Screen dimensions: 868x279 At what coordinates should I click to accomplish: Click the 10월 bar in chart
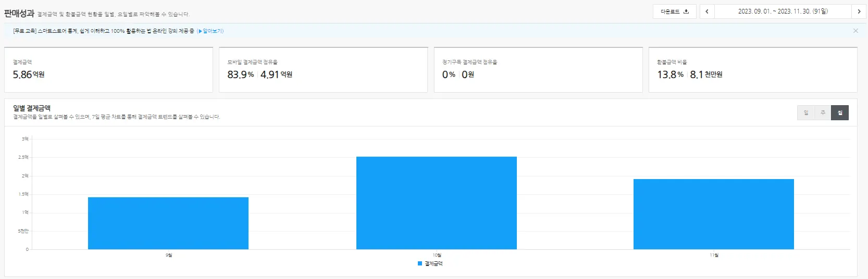click(437, 203)
